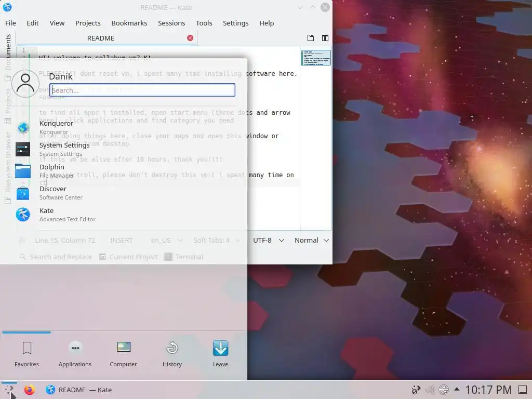Click the 10:17 PM clock

[488, 390]
